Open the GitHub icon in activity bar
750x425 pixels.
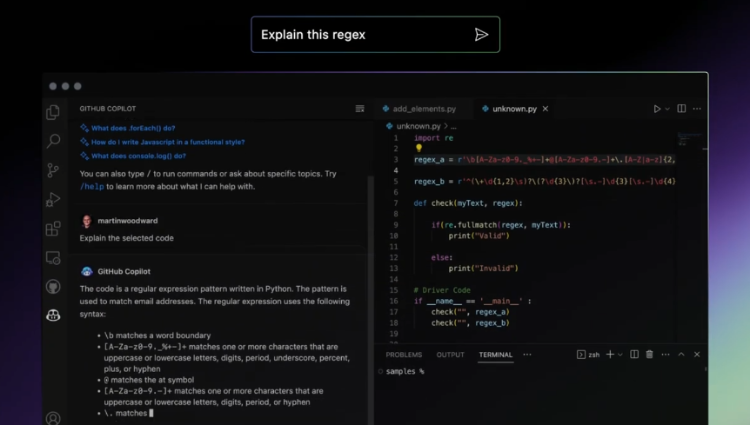point(53,287)
